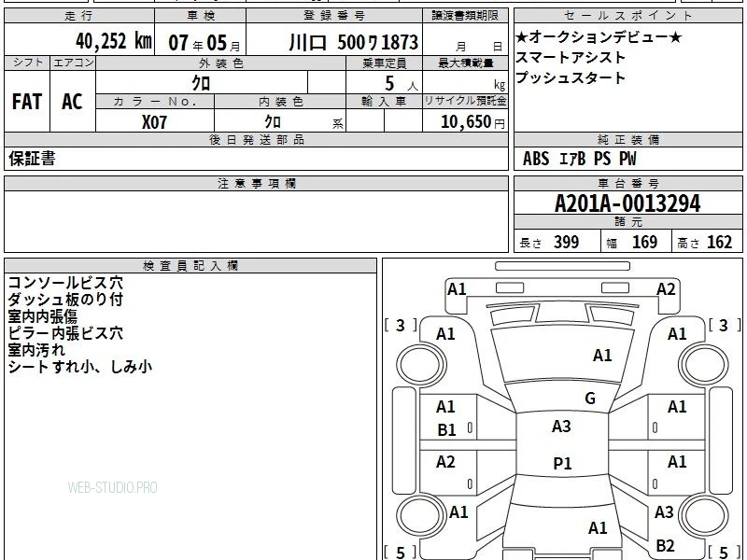Click the A1 mark on the hood
Image resolution: width=747 pixels, height=560 pixels.
602,356
